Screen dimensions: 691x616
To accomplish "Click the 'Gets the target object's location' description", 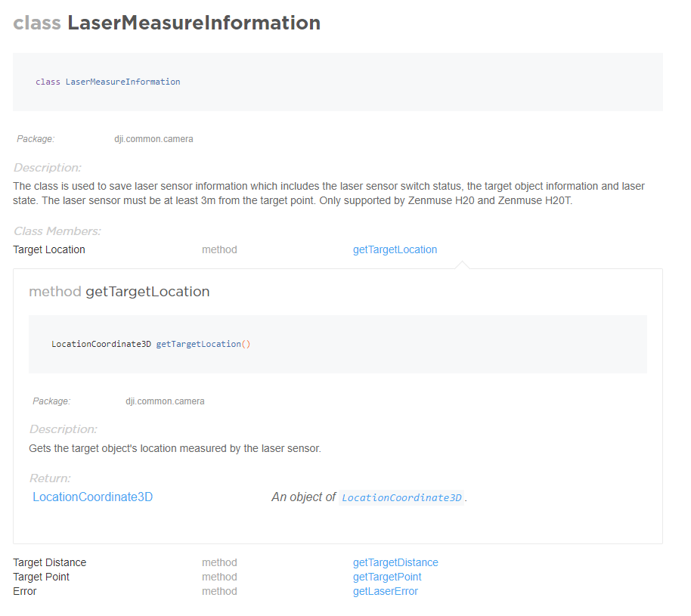I will [175, 448].
